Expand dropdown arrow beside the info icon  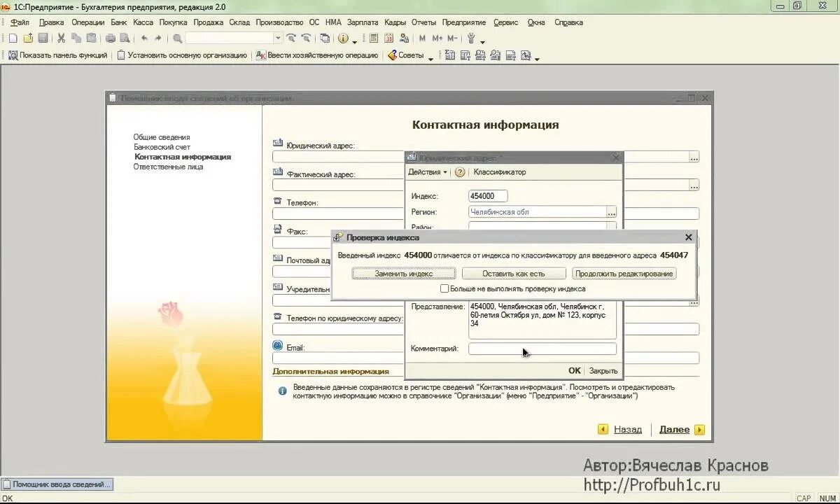[x=355, y=41]
